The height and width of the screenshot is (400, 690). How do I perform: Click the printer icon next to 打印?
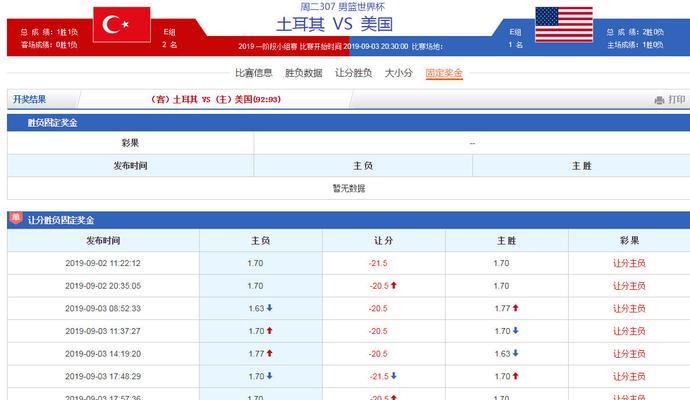(659, 100)
